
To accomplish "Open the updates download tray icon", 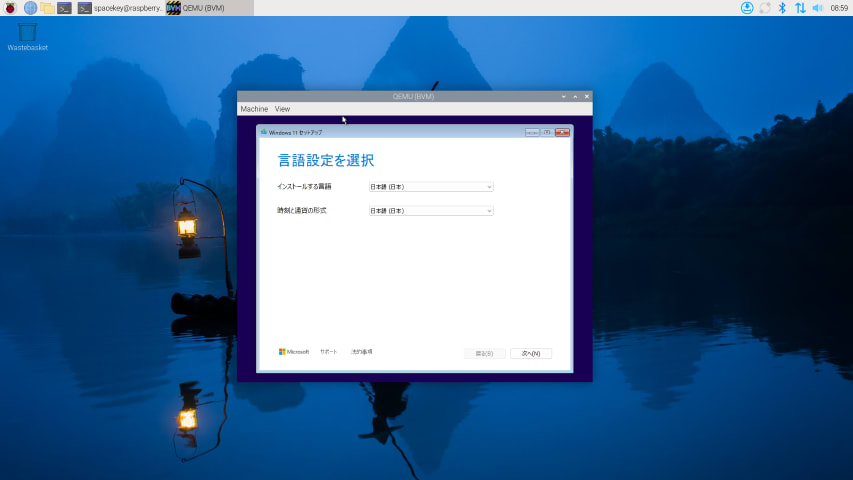I will [x=747, y=8].
